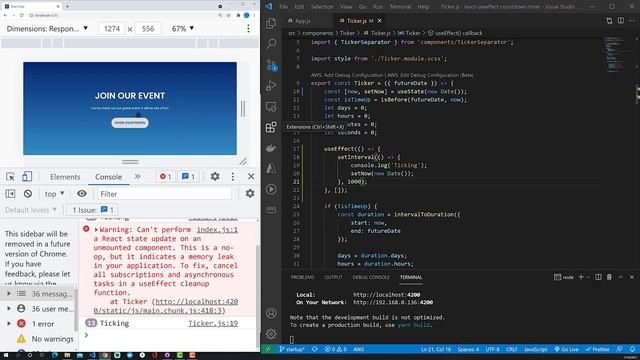Click Windows Start button
The height and width of the screenshot is (360, 640).
(x=6, y=356)
